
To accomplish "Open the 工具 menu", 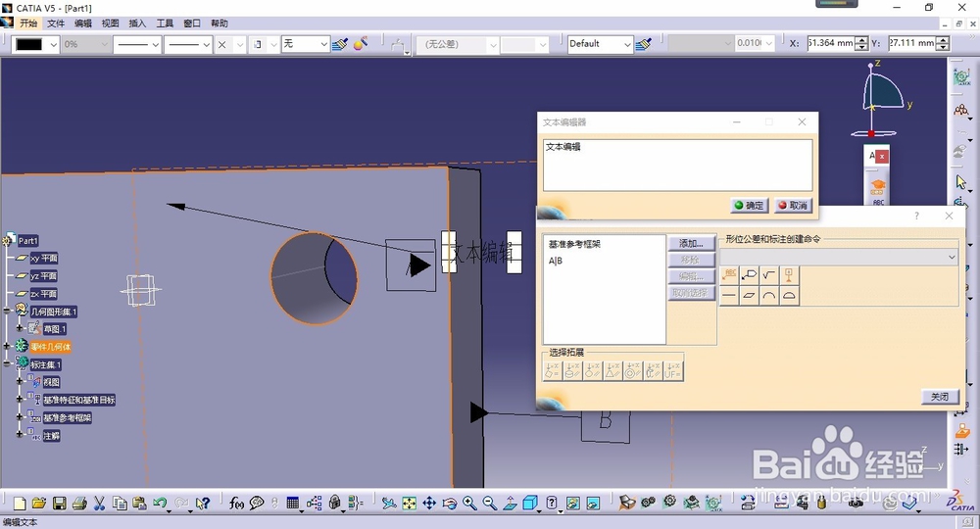I will coord(165,24).
